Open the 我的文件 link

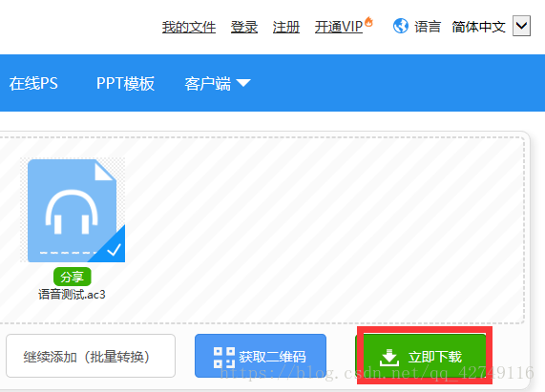(189, 27)
